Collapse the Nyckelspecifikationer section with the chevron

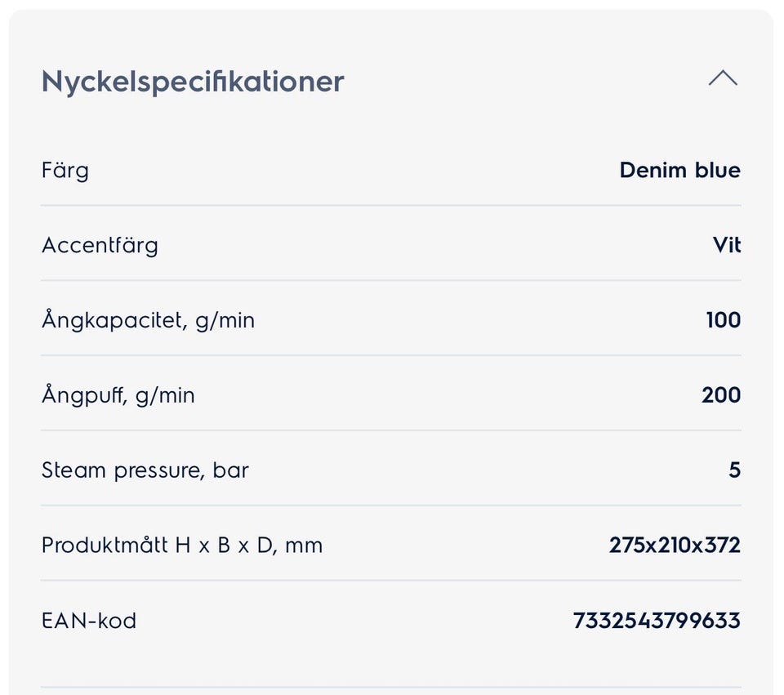723,79
